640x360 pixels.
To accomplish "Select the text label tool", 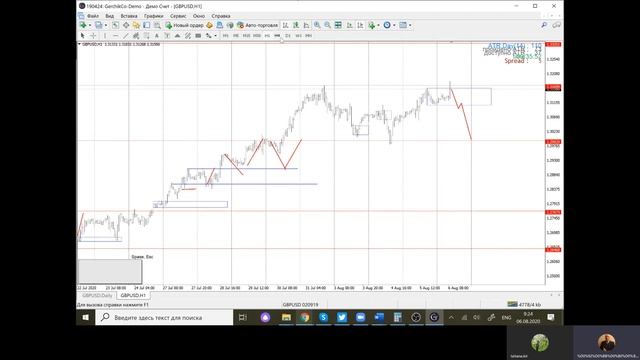I will coord(167,36).
